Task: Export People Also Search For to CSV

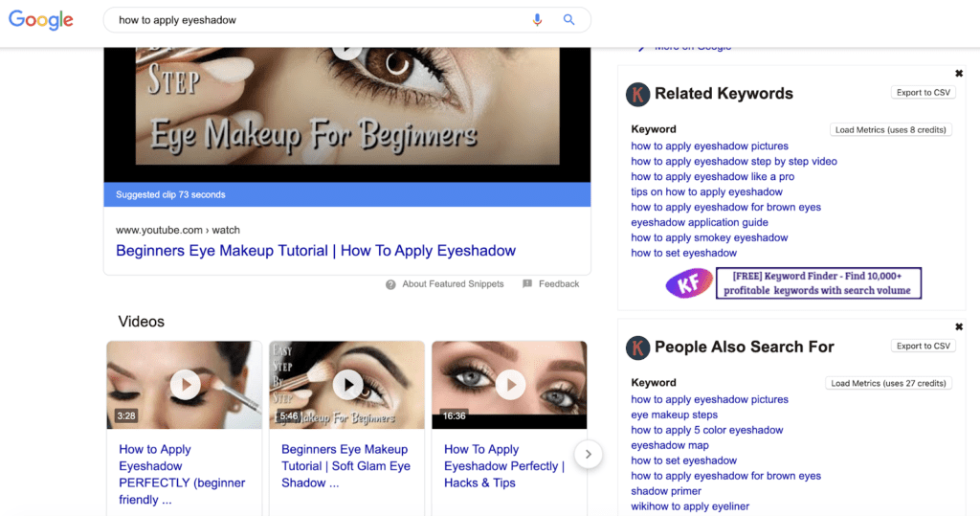Action: point(924,346)
